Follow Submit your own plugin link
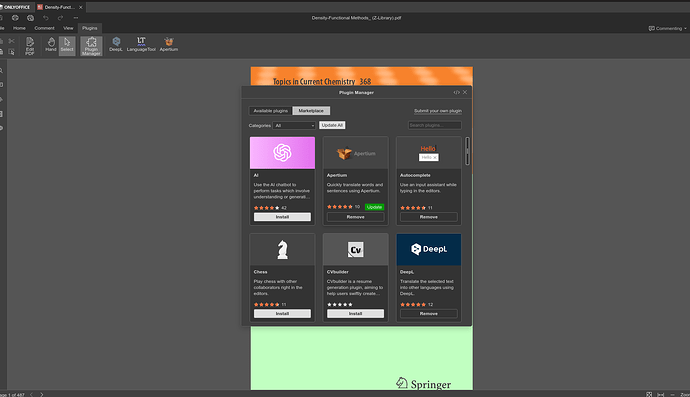 pos(438,111)
